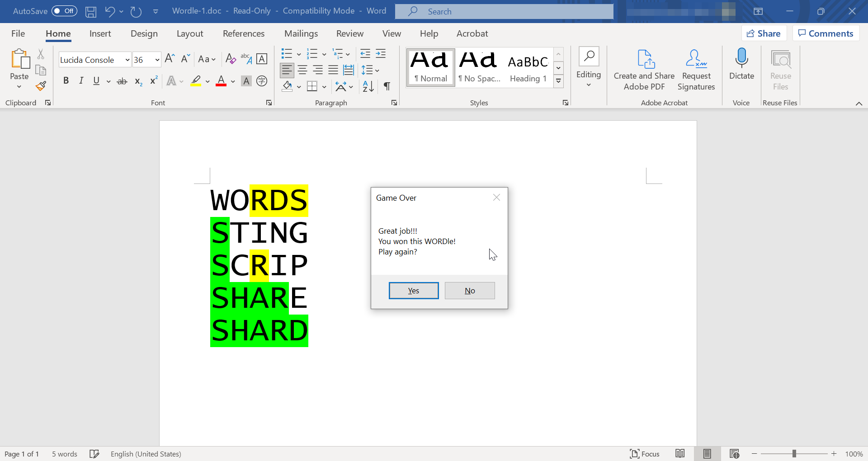
Task: Toggle Underline formatting
Action: click(96, 81)
